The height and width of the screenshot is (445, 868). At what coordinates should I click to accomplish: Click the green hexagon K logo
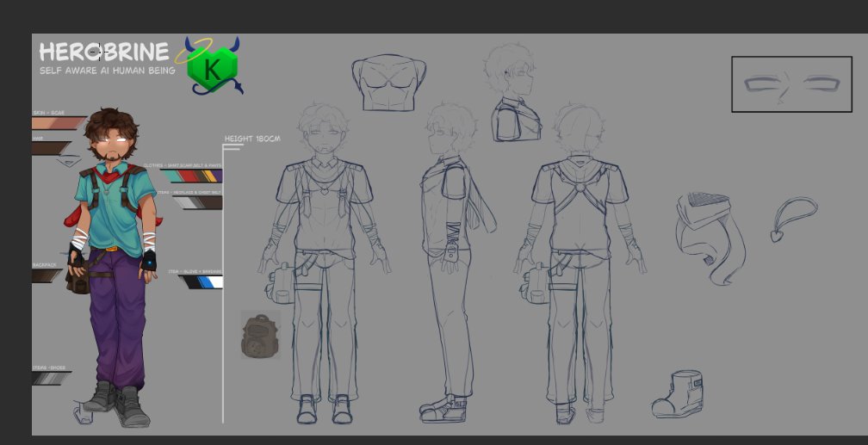(x=212, y=69)
